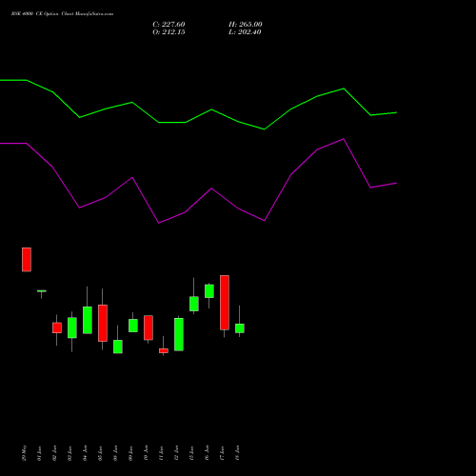Select the 09 Jun date label
The width and height of the screenshot is (476, 476).
pos(130,453)
